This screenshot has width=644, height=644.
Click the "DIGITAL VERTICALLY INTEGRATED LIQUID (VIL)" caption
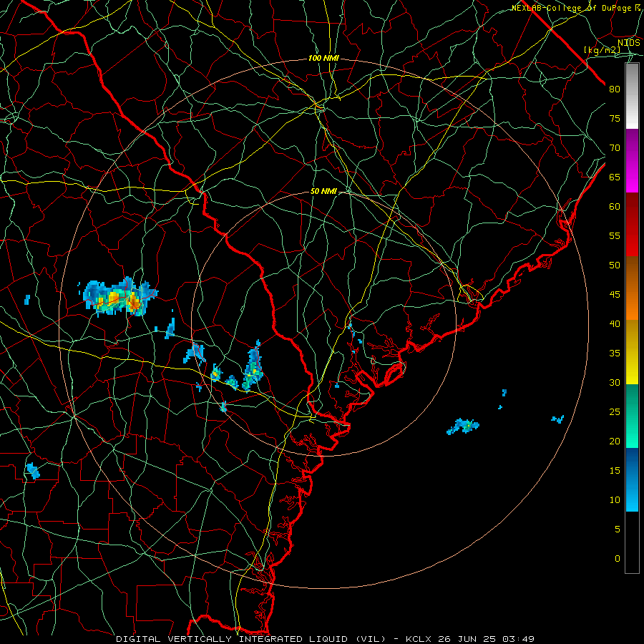tap(251, 639)
